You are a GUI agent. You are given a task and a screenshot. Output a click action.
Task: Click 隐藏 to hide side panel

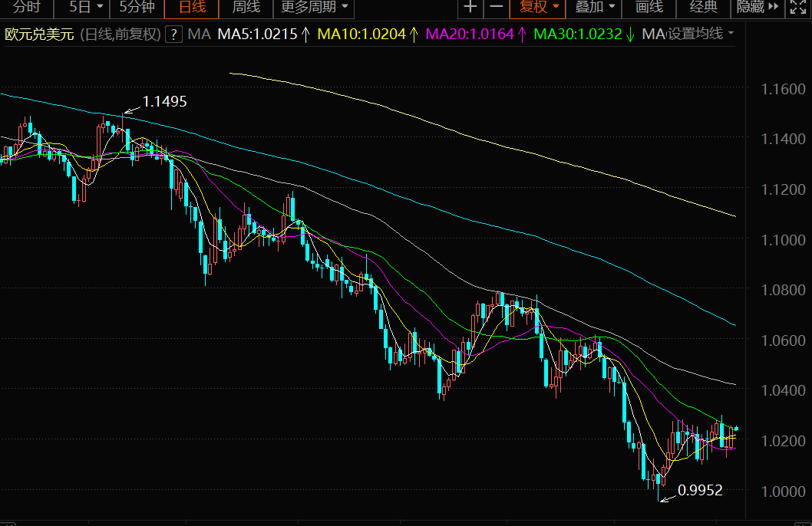tap(757, 7)
